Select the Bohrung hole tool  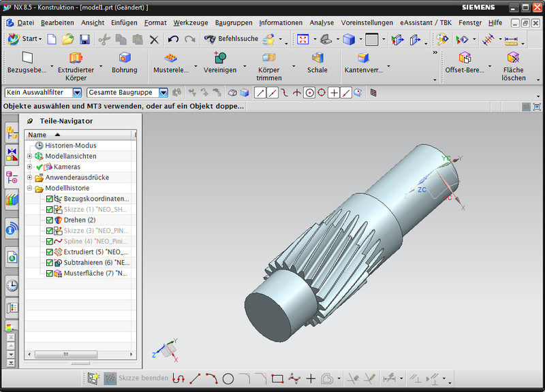click(124, 58)
